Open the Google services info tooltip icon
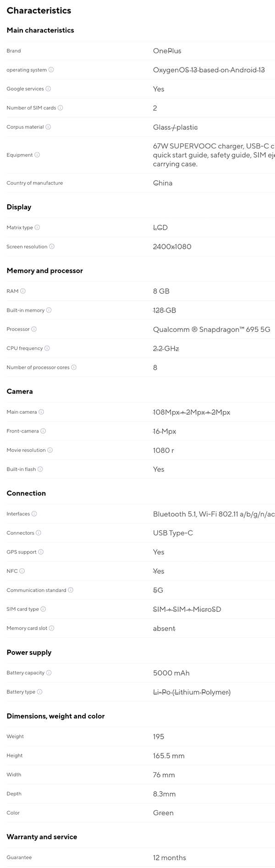 (48, 89)
